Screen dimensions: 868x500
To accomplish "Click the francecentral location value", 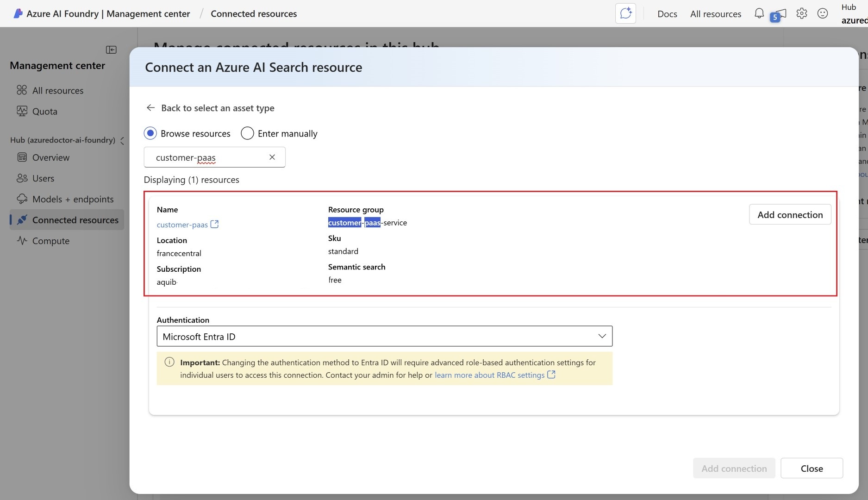I will [179, 253].
